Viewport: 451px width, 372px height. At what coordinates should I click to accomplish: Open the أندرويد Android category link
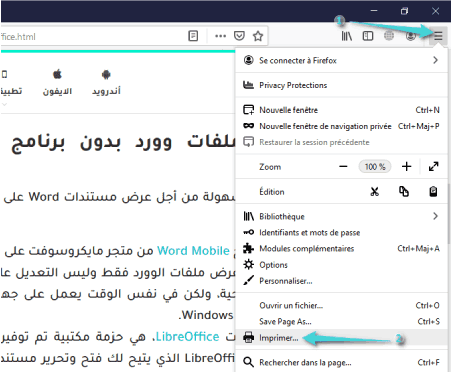click(106, 83)
